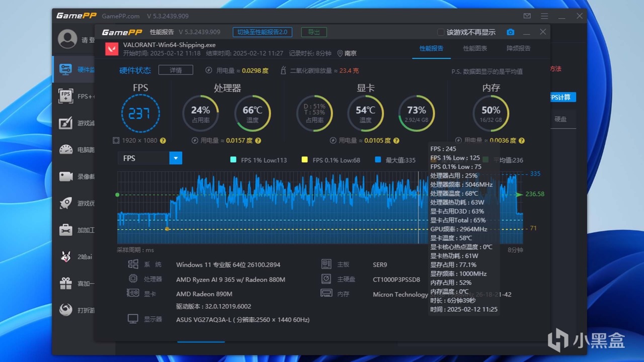Open the game optimization rocket icon
644x362 pixels.
tap(65, 203)
